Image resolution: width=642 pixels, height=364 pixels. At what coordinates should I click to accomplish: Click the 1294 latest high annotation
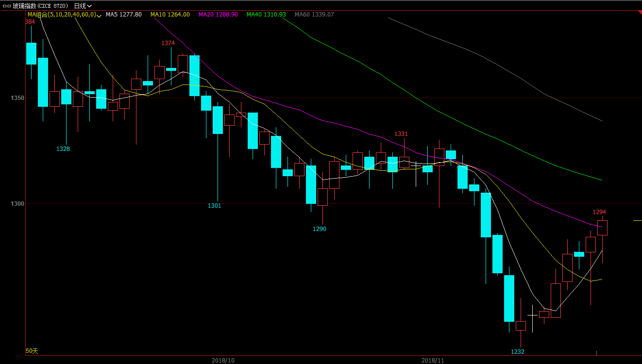pyautogui.click(x=599, y=212)
